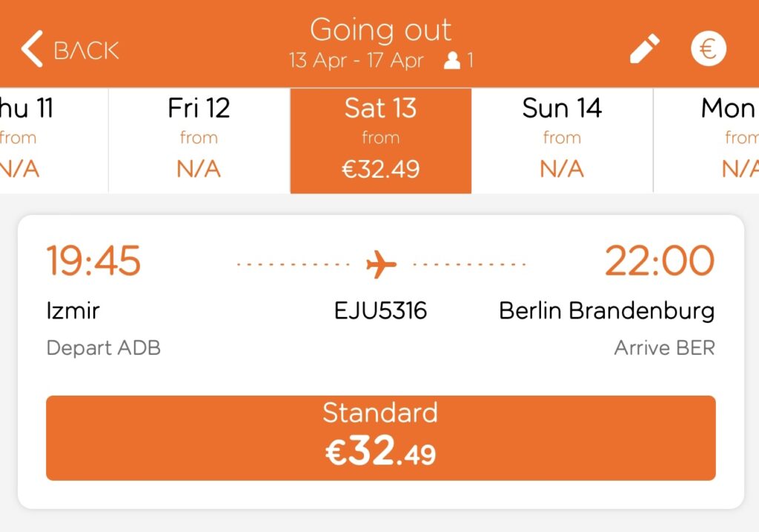Click the Arrive BER label
The width and height of the screenshot is (759, 532).
point(665,348)
